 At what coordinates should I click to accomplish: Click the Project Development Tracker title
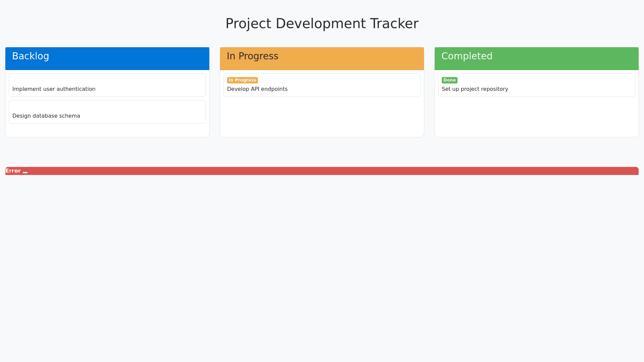click(x=322, y=23)
